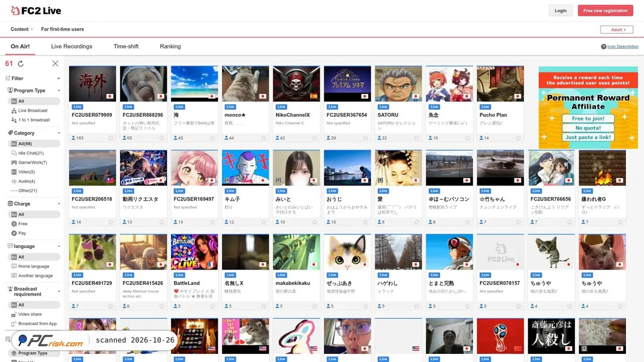Click the Charge section icon
The height and width of the screenshot is (362, 644).
point(11,203)
